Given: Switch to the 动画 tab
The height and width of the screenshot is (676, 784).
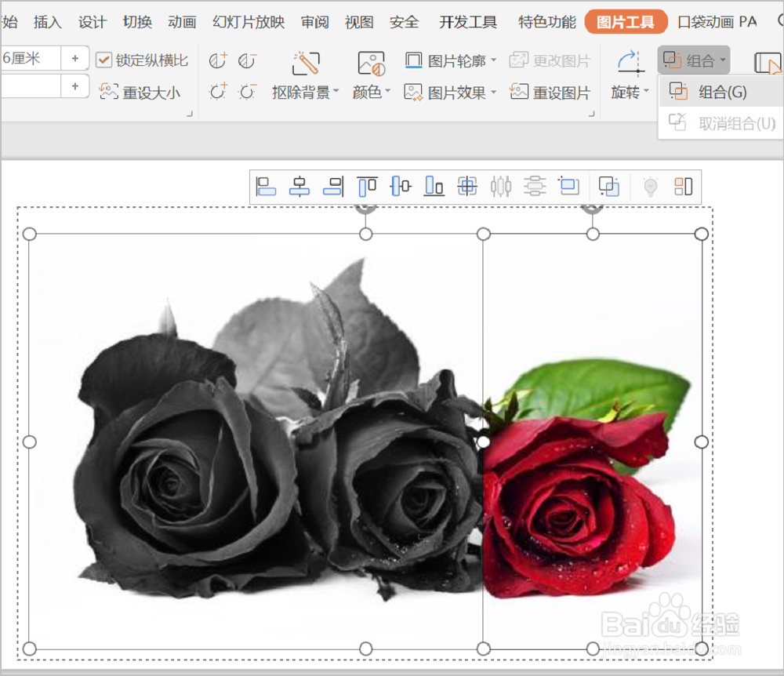Looking at the screenshot, I should click(182, 22).
